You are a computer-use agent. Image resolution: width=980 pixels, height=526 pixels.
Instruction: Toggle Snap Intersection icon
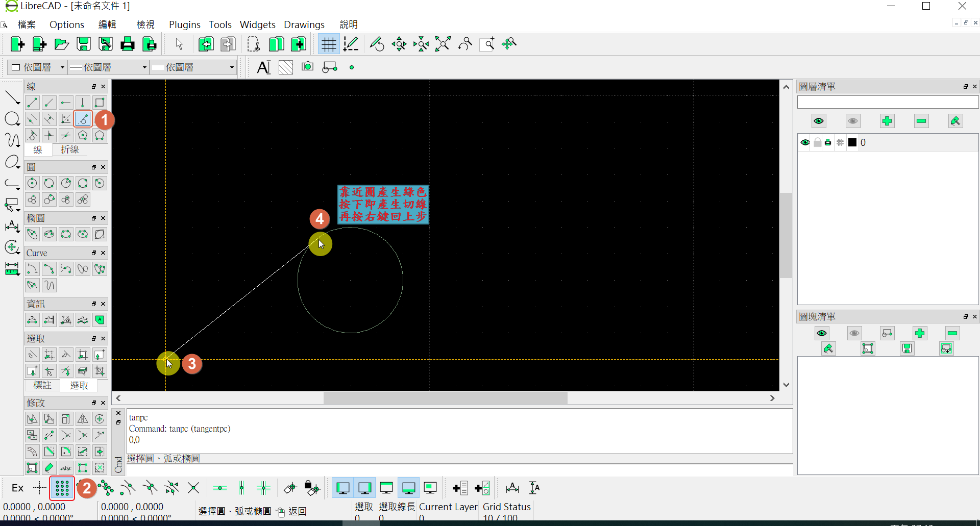click(193, 488)
